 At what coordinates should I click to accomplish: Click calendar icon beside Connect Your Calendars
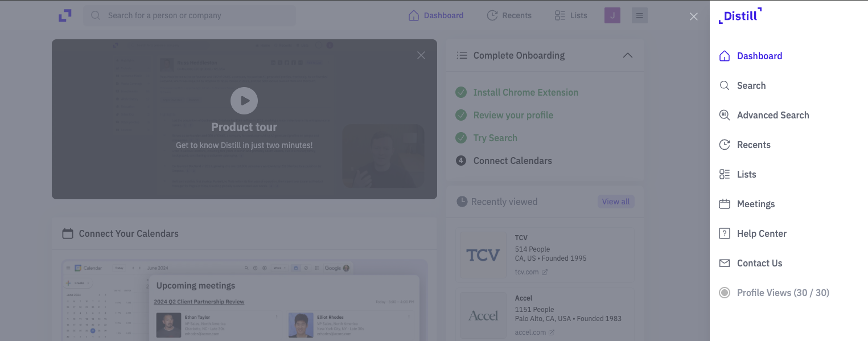pos(68,233)
